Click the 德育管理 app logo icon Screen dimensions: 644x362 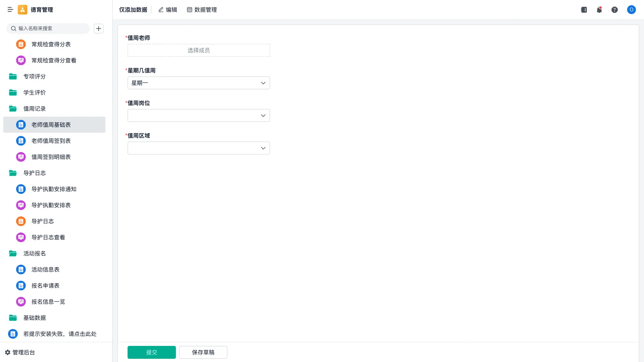click(x=22, y=10)
